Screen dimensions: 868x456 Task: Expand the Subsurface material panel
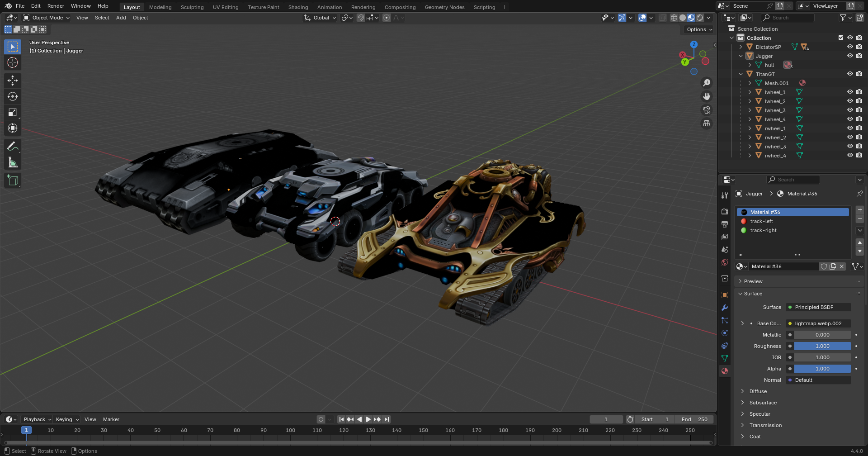(763, 403)
